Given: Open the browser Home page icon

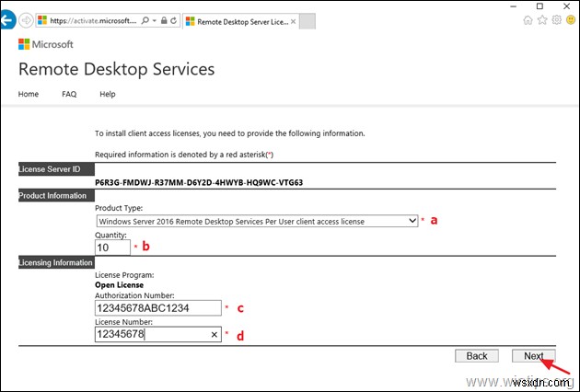Looking at the screenshot, I should tap(527, 19).
